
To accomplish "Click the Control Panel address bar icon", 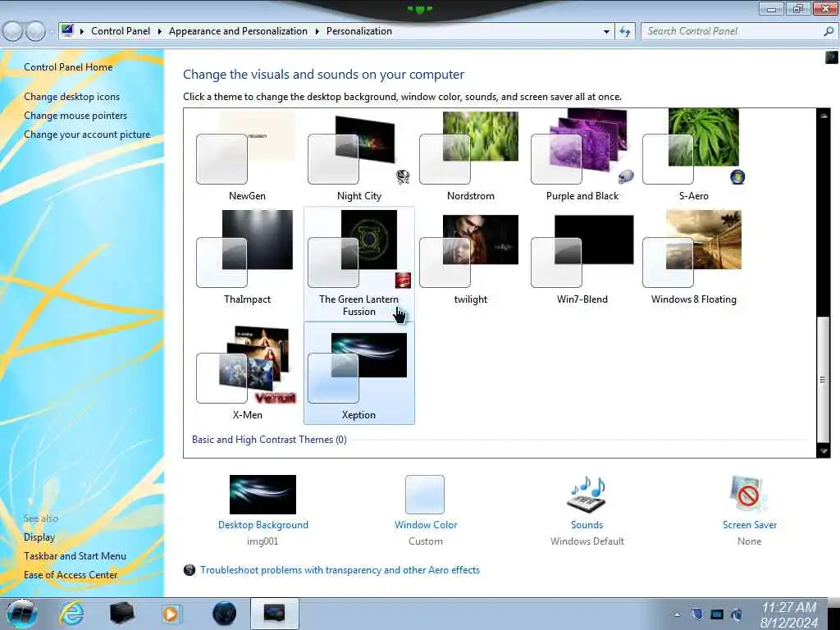I will pos(67,30).
